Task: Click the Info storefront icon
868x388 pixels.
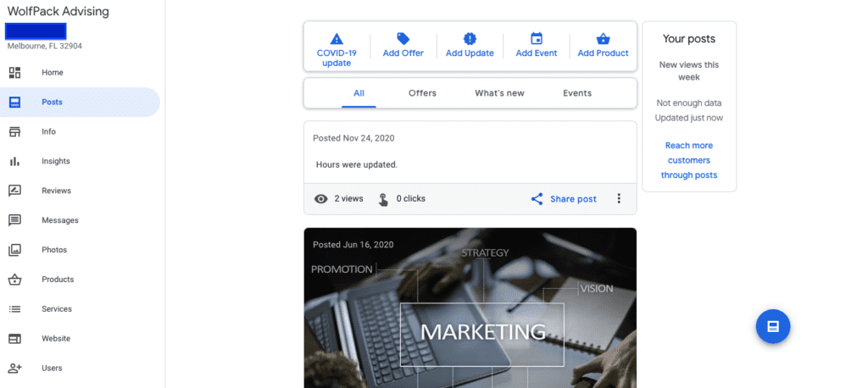Action: pyautogui.click(x=15, y=131)
